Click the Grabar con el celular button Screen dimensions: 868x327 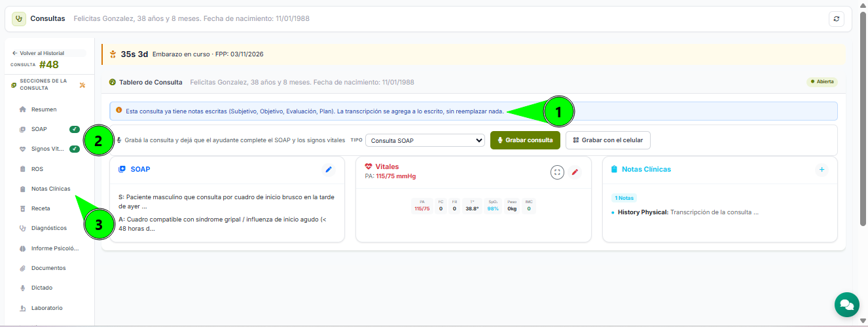click(608, 140)
